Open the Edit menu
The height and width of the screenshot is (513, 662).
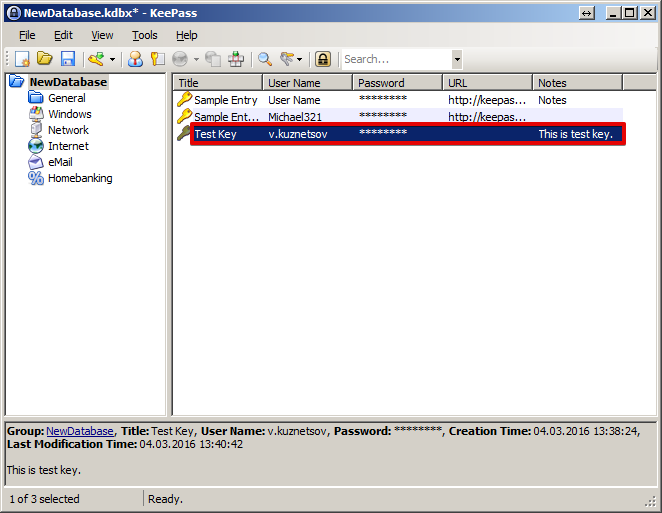tap(63, 35)
